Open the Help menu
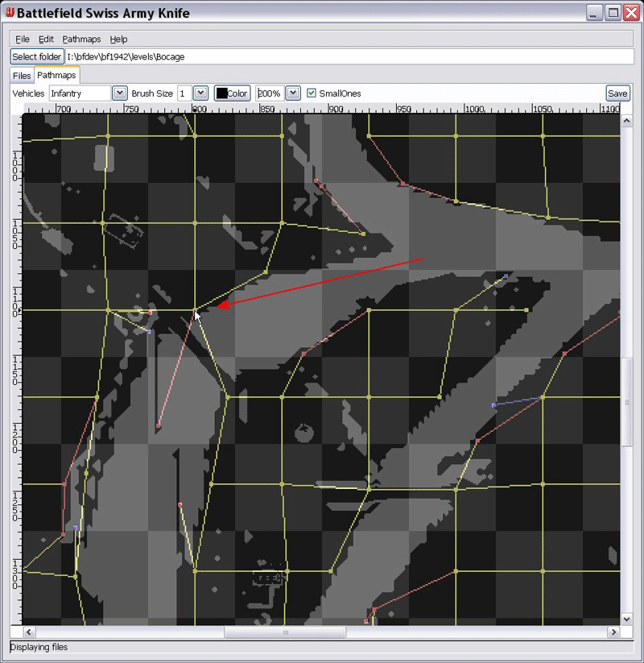Viewport: 644px width, 663px height. (119, 39)
